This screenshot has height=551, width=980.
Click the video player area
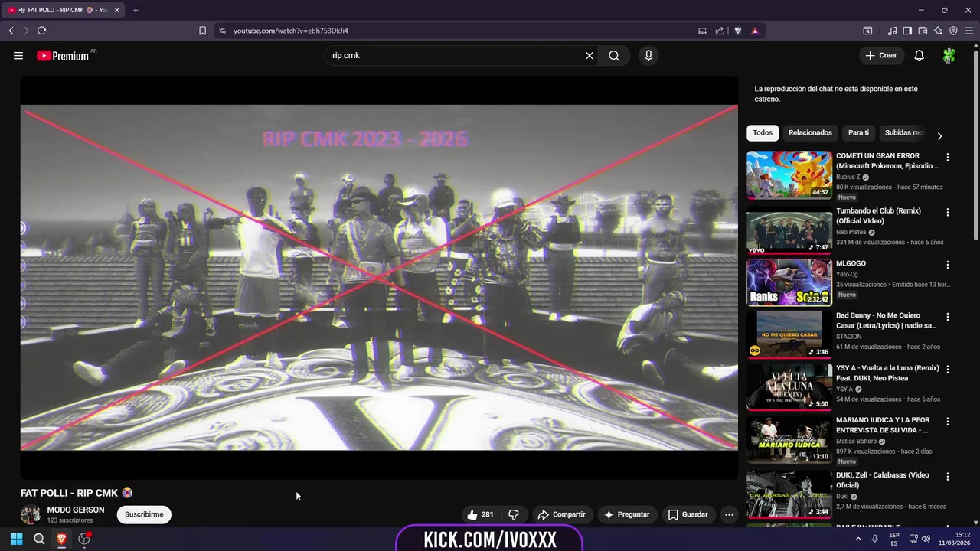[379, 277]
